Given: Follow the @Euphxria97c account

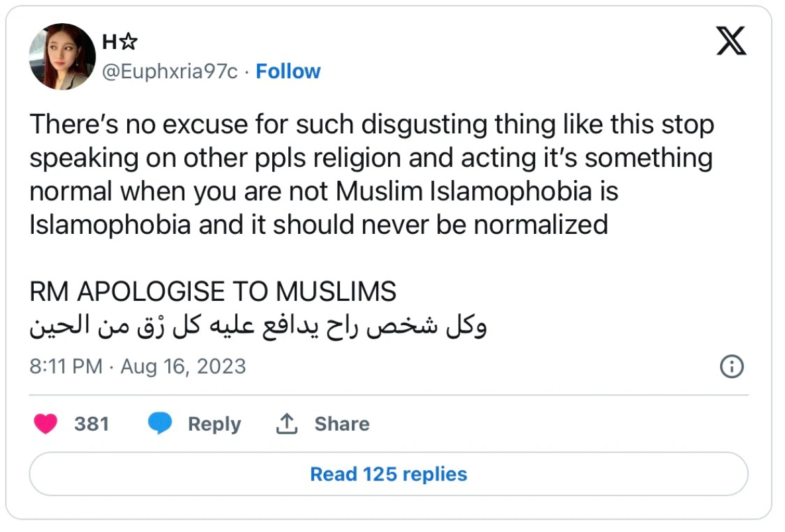Looking at the screenshot, I should (x=288, y=72).
